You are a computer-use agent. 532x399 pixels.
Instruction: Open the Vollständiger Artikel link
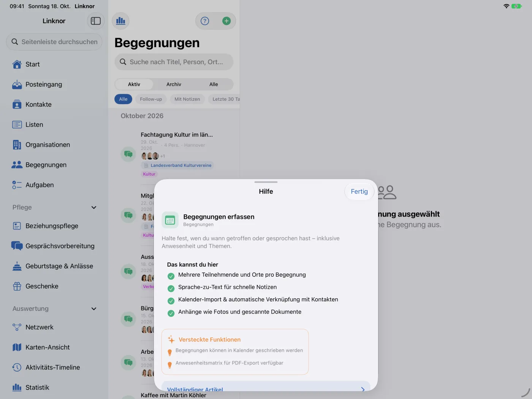click(266, 387)
